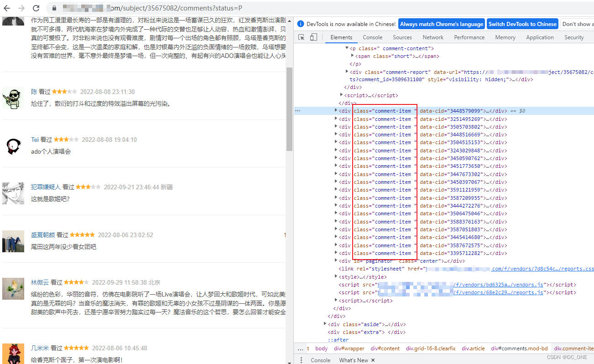Click div.article in the breadcrumb

[473, 348]
